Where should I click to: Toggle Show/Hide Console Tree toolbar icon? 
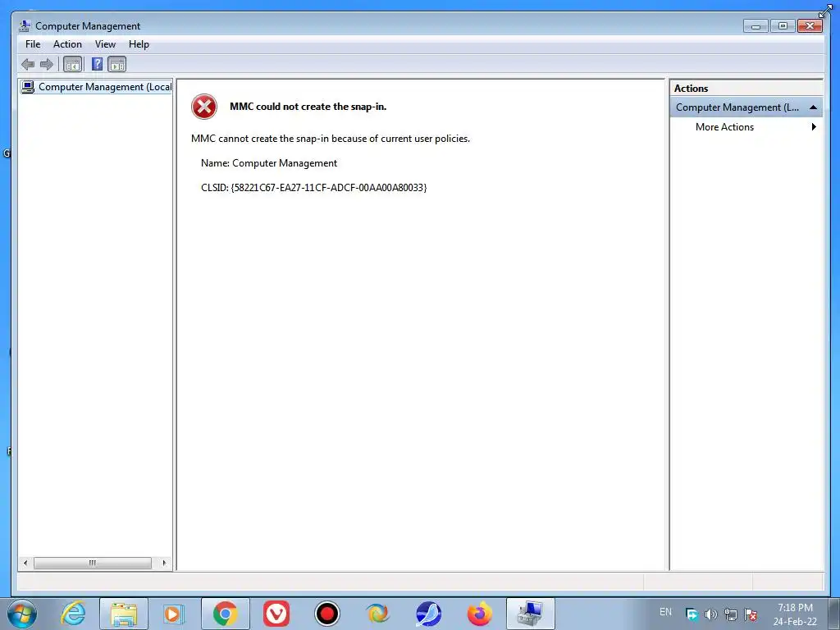click(x=72, y=64)
